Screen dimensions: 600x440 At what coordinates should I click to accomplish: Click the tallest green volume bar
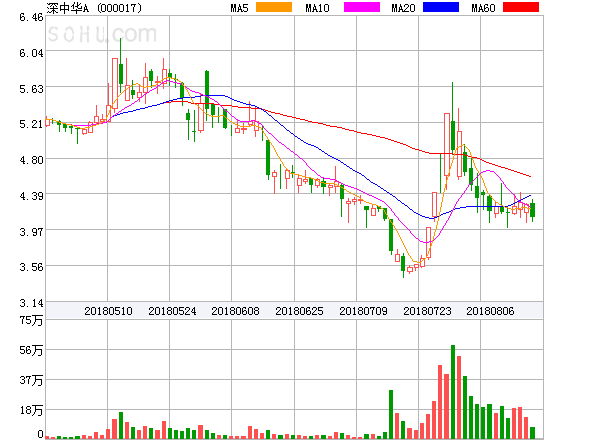(453, 392)
